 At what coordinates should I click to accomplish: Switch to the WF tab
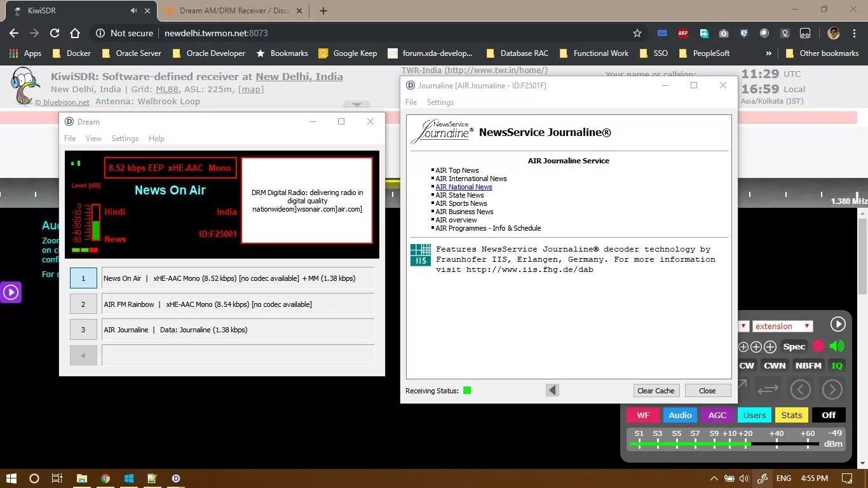643,415
